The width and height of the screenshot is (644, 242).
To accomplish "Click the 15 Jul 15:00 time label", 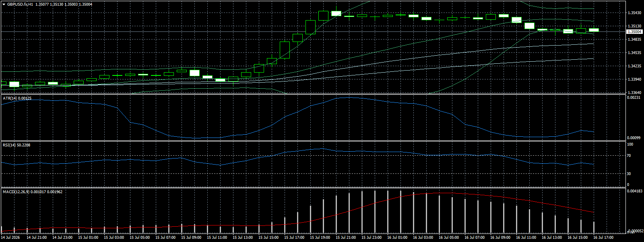I will pos(268,238).
